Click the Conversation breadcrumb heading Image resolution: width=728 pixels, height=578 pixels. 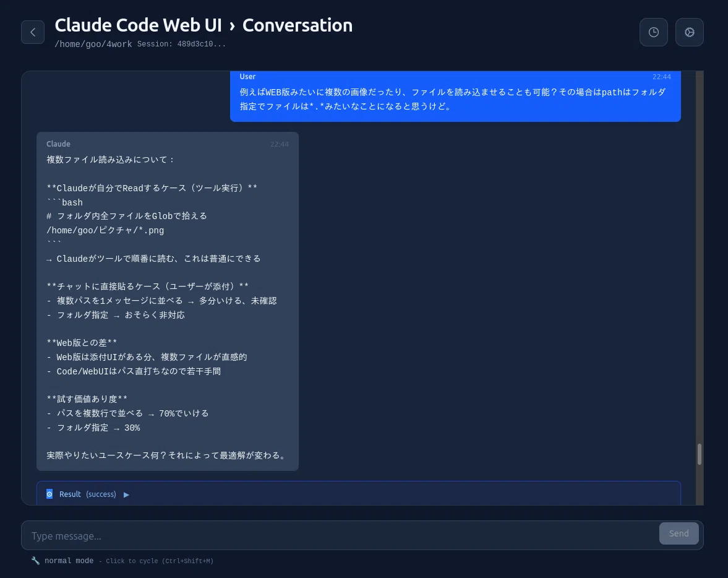click(x=297, y=25)
